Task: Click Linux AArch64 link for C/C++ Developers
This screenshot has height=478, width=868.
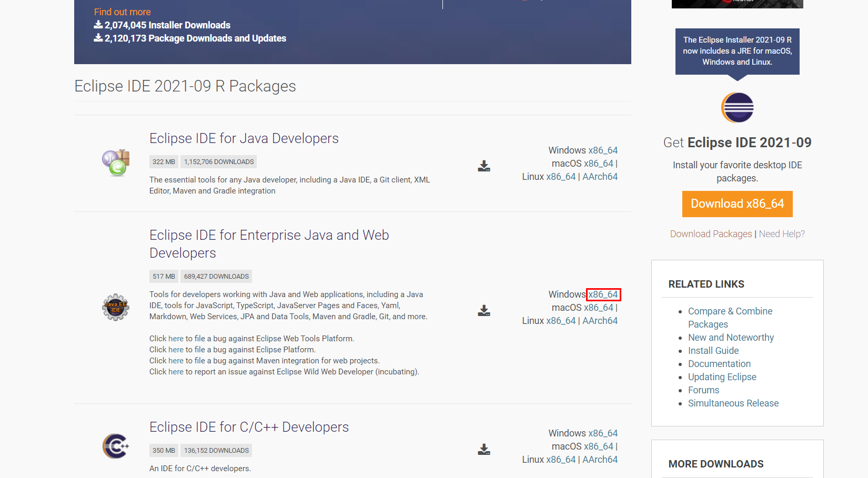Action: (x=600, y=460)
